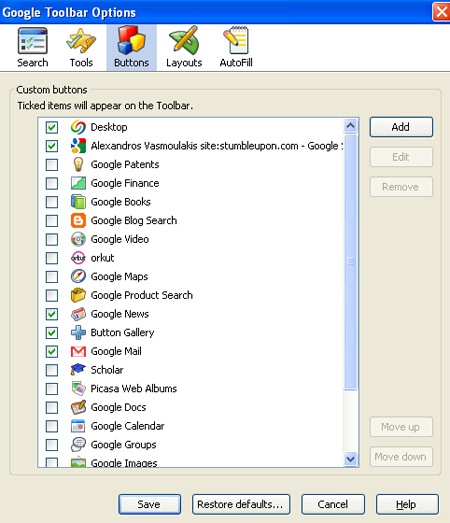The image size is (450, 523).
Task: Click the custom buttons list scrollbar thumb
Action: click(x=351, y=262)
